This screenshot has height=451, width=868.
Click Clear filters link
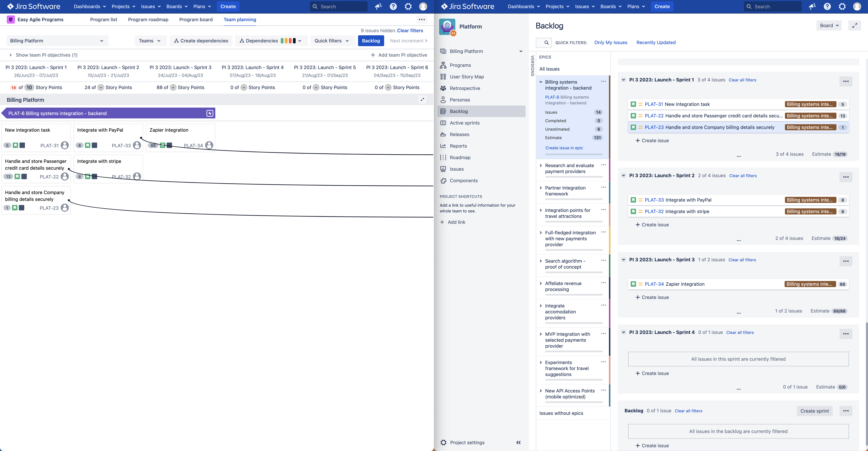(410, 31)
